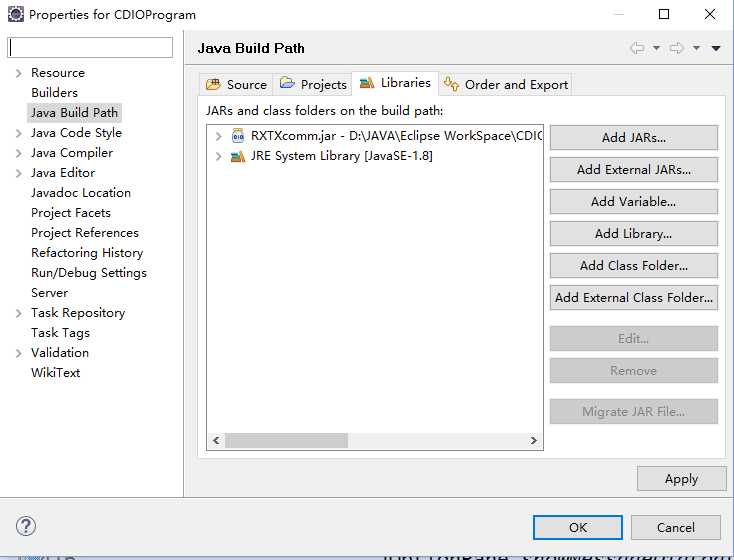Expand the Java Compiler node

click(18, 153)
